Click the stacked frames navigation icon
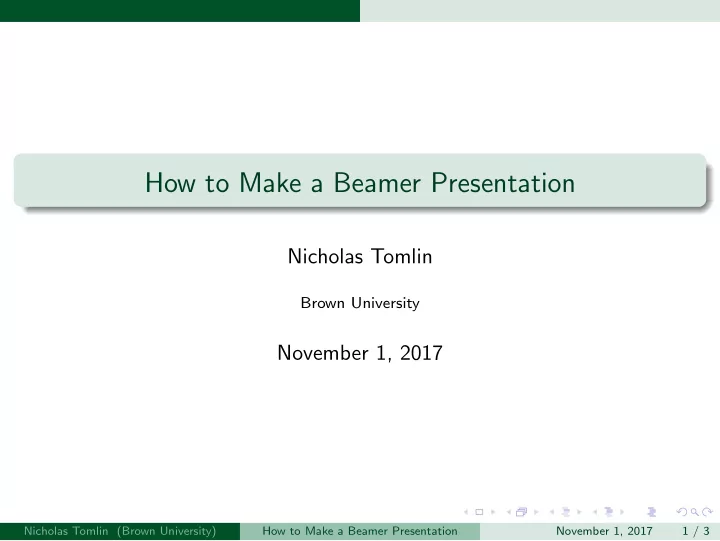Image resolution: width=720 pixels, height=541 pixels. (x=522, y=512)
